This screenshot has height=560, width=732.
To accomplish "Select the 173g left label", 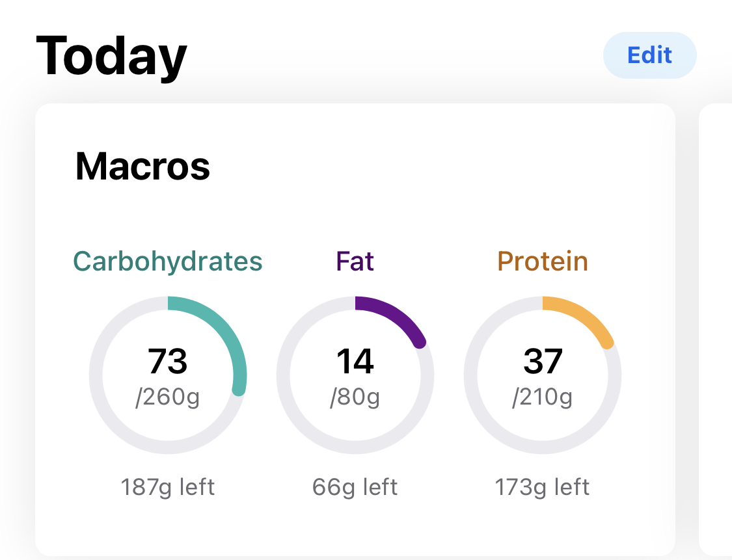I will coord(543,487).
